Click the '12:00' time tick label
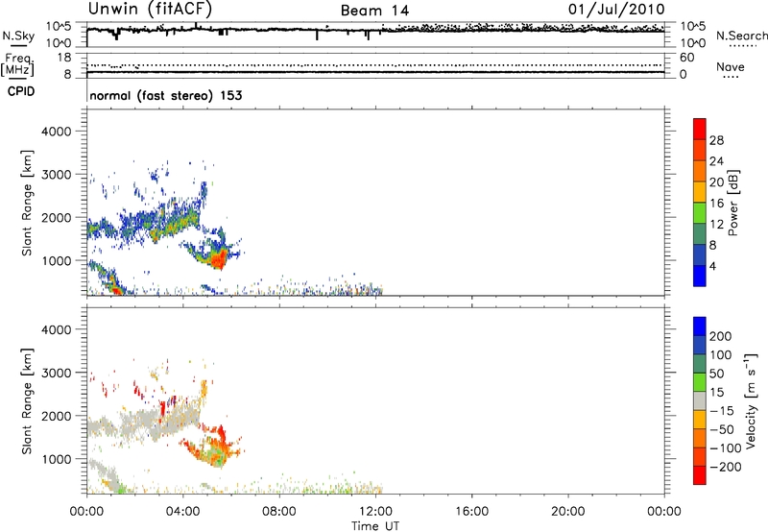 point(375,512)
